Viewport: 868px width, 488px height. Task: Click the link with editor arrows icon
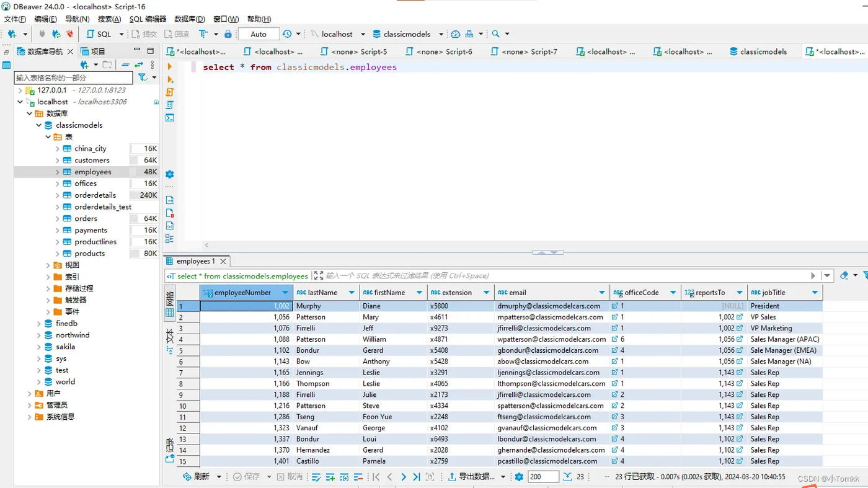[139, 64]
